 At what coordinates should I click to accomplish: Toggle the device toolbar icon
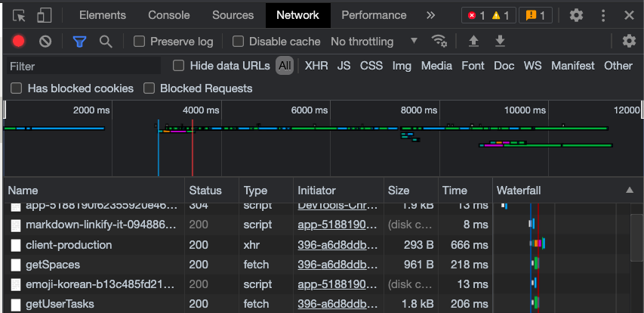(44, 16)
